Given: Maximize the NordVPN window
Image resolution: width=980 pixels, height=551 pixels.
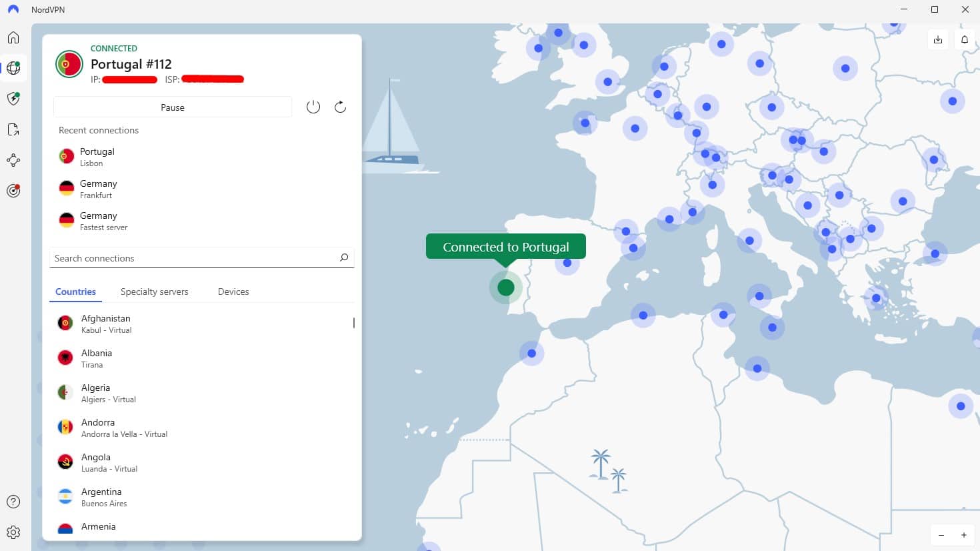Looking at the screenshot, I should pos(935,9).
